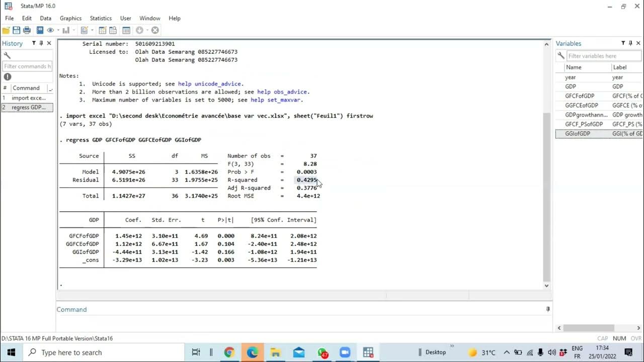Click Task View taskbar icon

point(196,352)
